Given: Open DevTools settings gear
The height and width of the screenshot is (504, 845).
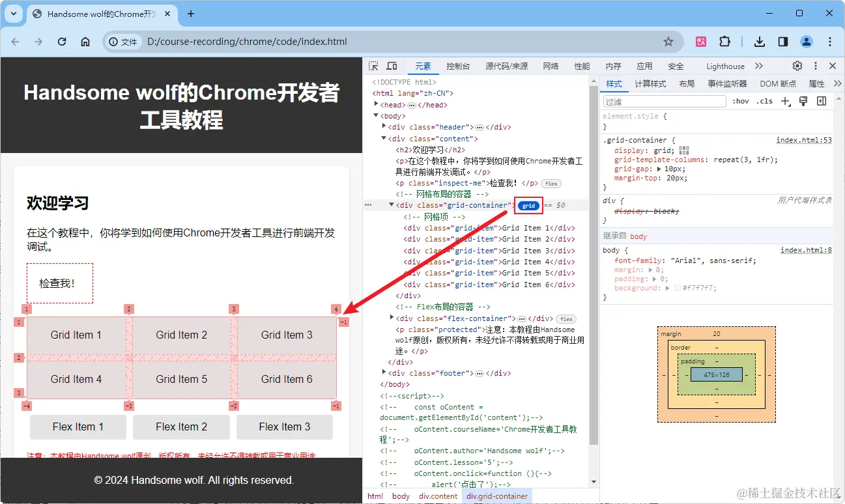Looking at the screenshot, I should pos(797,66).
